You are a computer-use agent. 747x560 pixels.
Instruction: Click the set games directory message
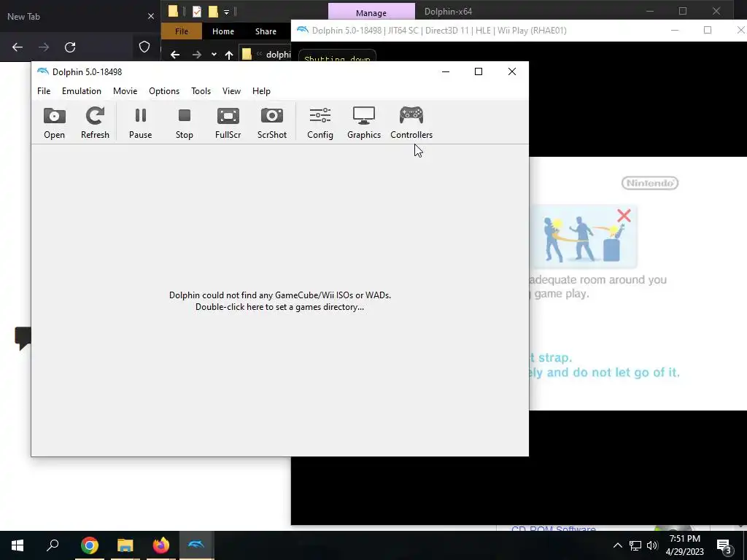[x=280, y=301]
